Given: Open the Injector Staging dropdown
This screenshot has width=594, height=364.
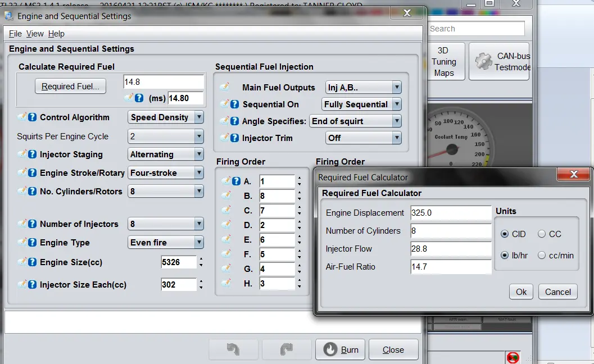Looking at the screenshot, I should click(166, 154).
